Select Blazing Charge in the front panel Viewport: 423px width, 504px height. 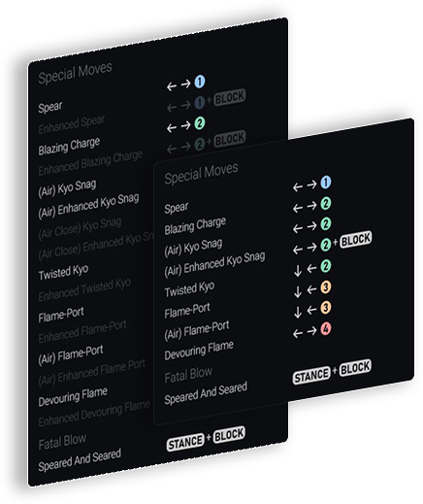point(195,225)
